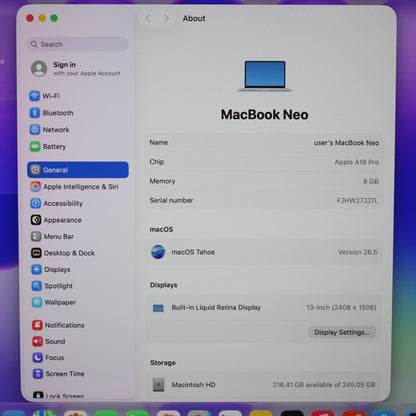Click the green zoom window button
Screen dimensions: 416x416
coord(54,18)
